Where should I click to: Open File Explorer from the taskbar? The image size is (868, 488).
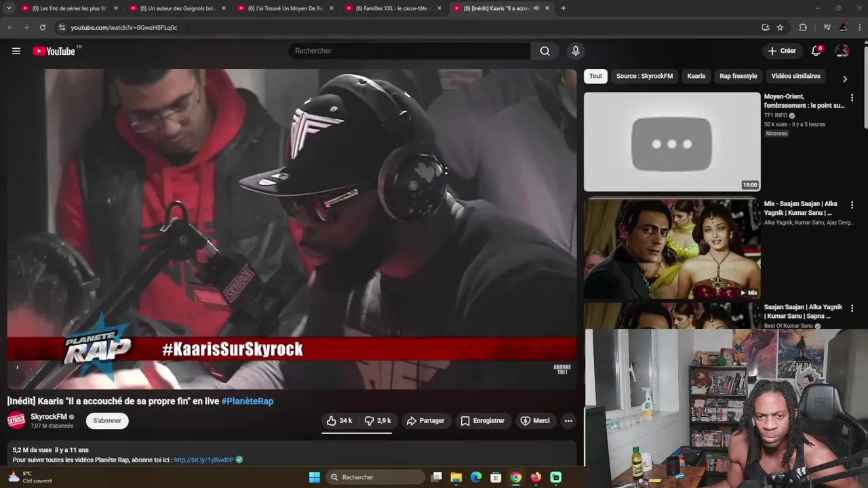click(x=456, y=477)
